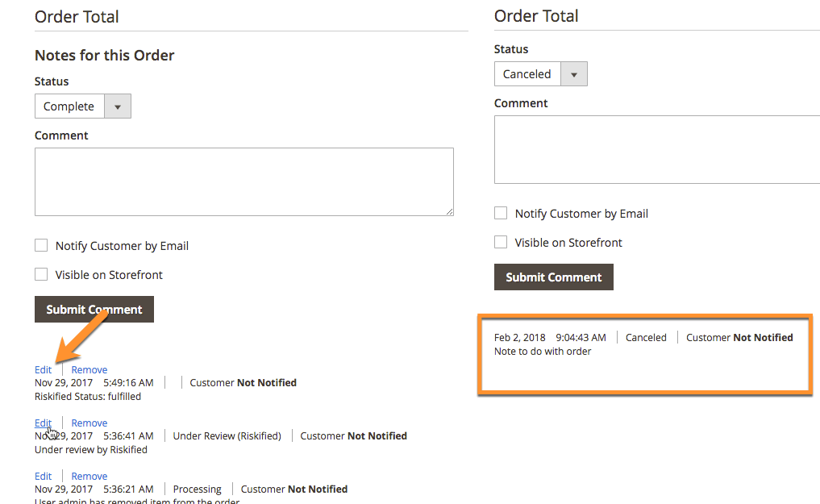
Task: Check Notify Customer by Email under Canceled status
Action: coord(501,214)
